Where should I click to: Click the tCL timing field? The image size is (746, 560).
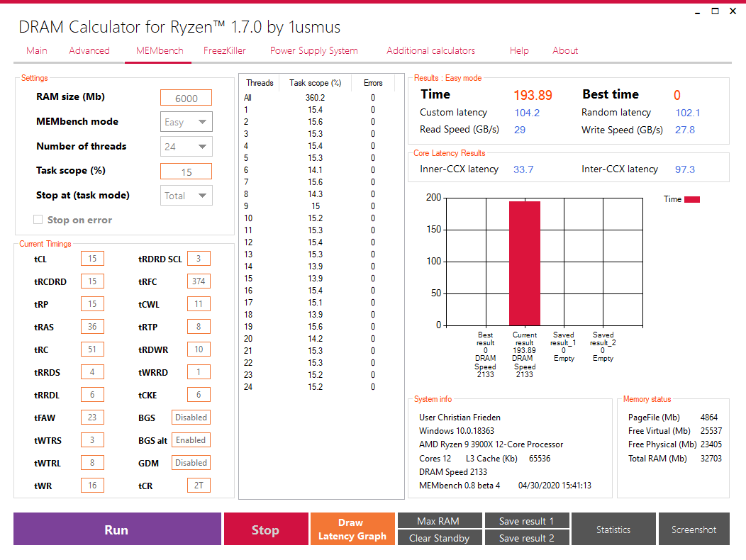tap(92, 258)
